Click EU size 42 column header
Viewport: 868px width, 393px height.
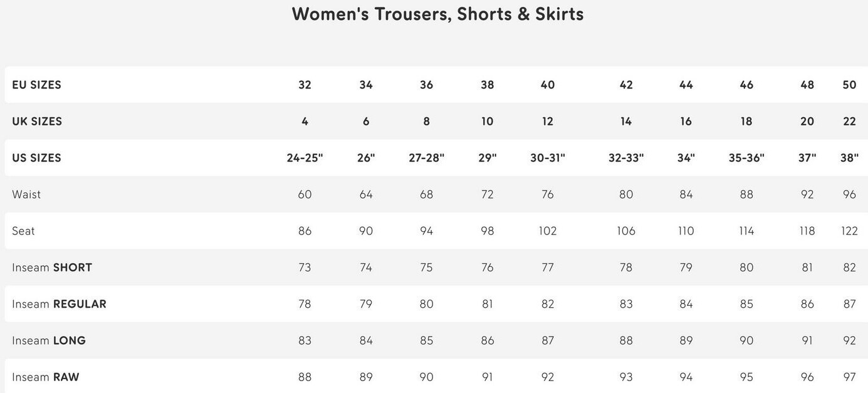click(x=625, y=85)
